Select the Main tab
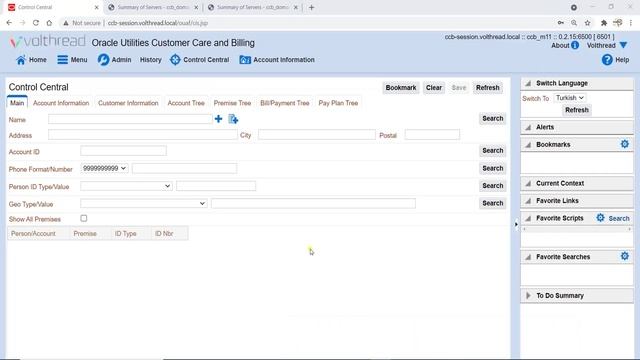The image size is (640, 360). pos(17,103)
